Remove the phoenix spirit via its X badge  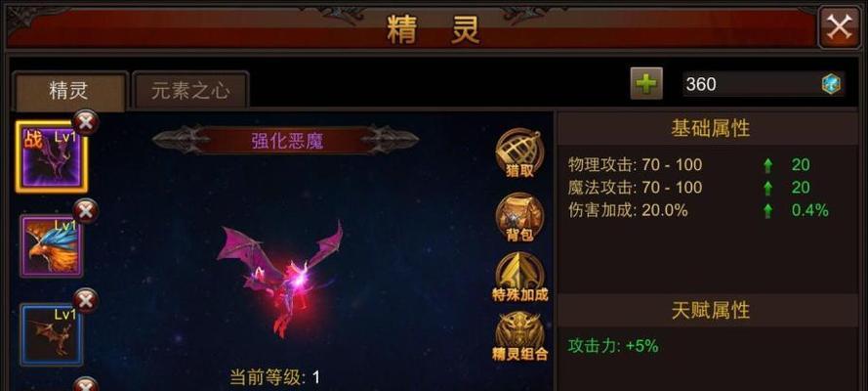tap(85, 211)
